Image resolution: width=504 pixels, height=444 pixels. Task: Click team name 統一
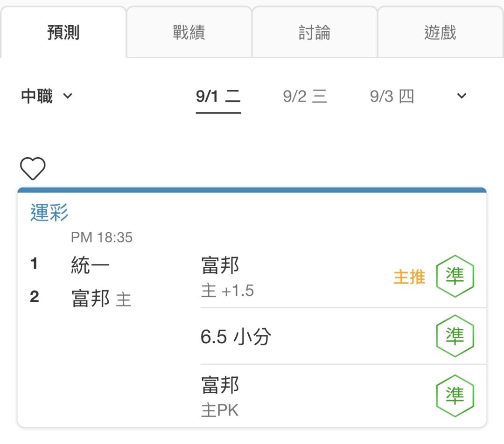point(90,265)
